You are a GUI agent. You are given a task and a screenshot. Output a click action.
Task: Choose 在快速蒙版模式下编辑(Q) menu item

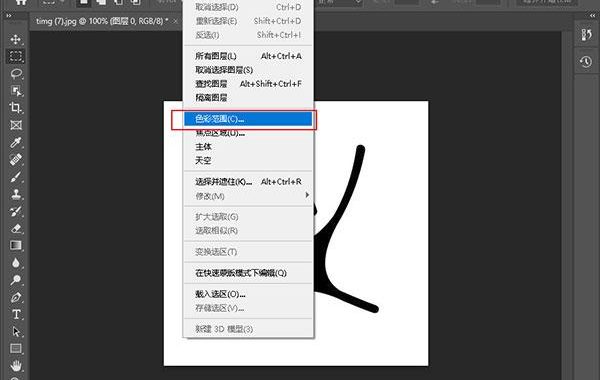point(248,273)
